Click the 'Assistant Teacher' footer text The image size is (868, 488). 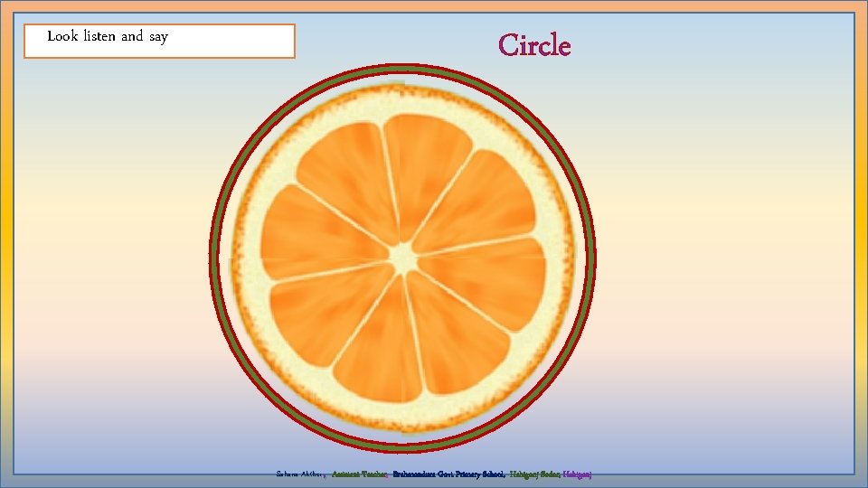point(359,474)
